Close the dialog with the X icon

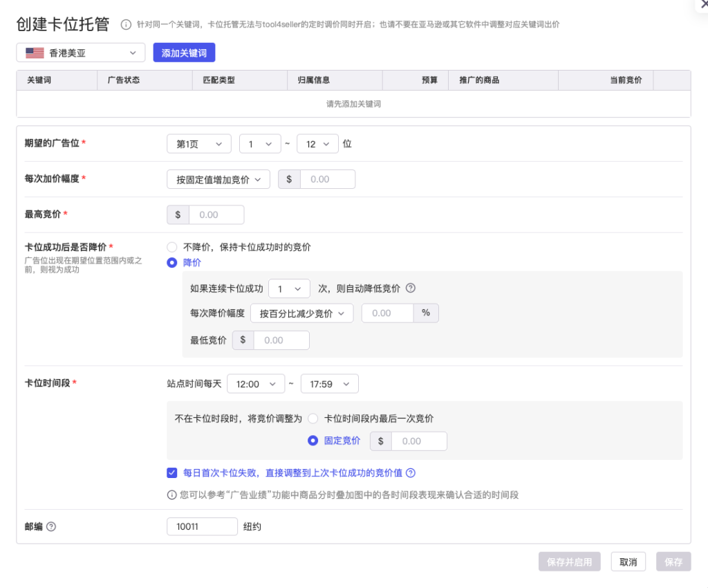click(x=703, y=3)
